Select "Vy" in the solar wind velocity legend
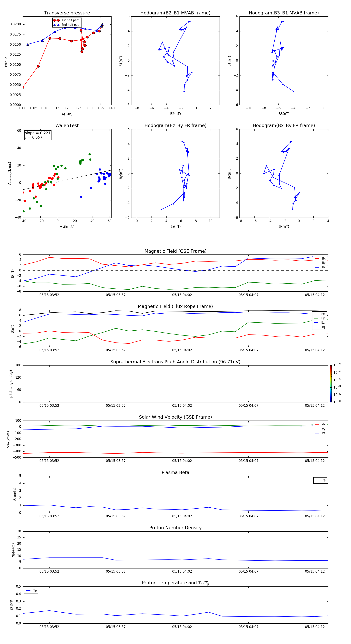Viewport: 351px width, 644px height. 320,429
